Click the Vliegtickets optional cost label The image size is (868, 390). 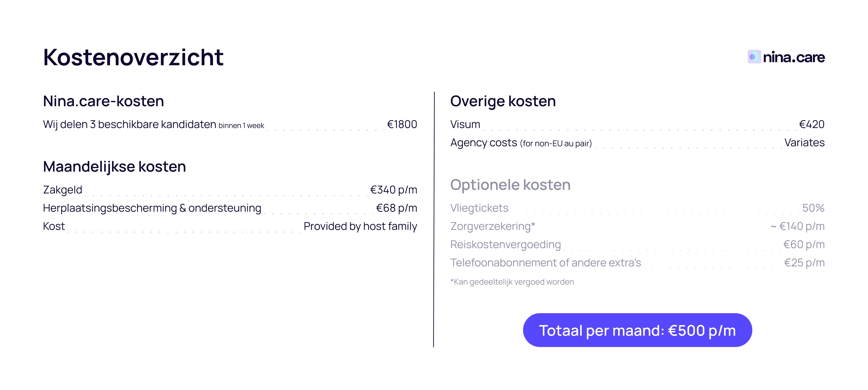pyautogui.click(x=479, y=208)
